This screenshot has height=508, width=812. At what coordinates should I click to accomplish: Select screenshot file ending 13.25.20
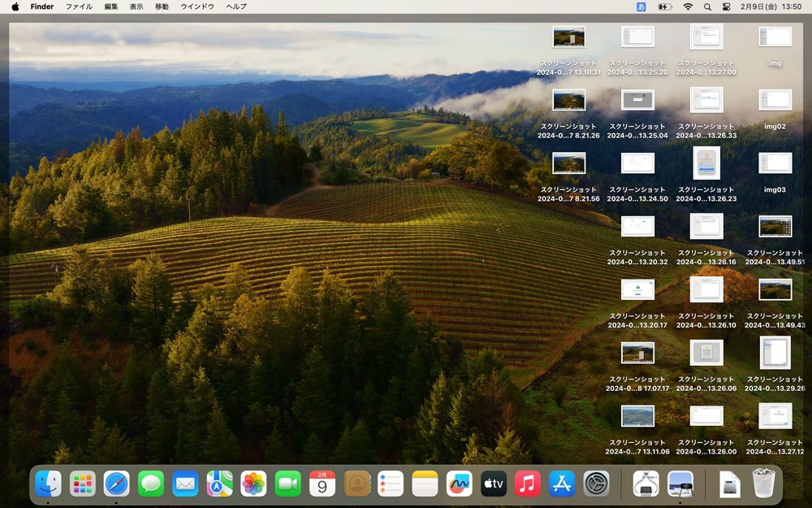[x=637, y=37]
